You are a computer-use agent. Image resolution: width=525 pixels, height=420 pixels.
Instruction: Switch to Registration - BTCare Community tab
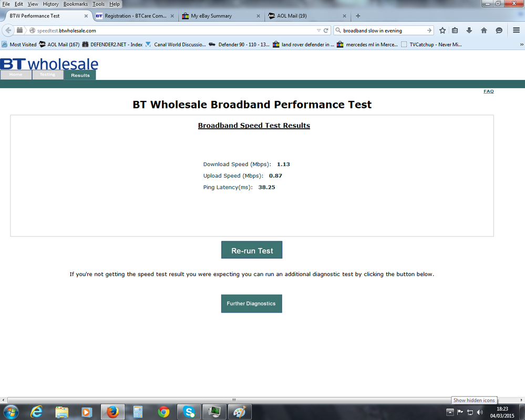click(135, 16)
